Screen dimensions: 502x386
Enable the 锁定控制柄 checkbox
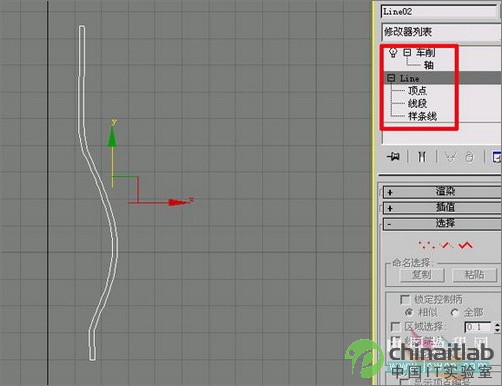[x=405, y=299]
